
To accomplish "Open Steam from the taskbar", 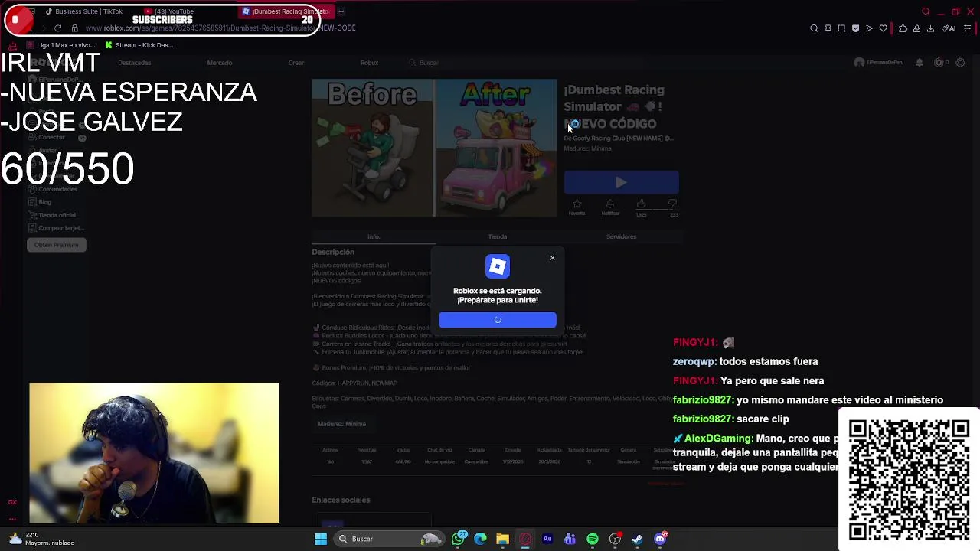I will click(637, 539).
